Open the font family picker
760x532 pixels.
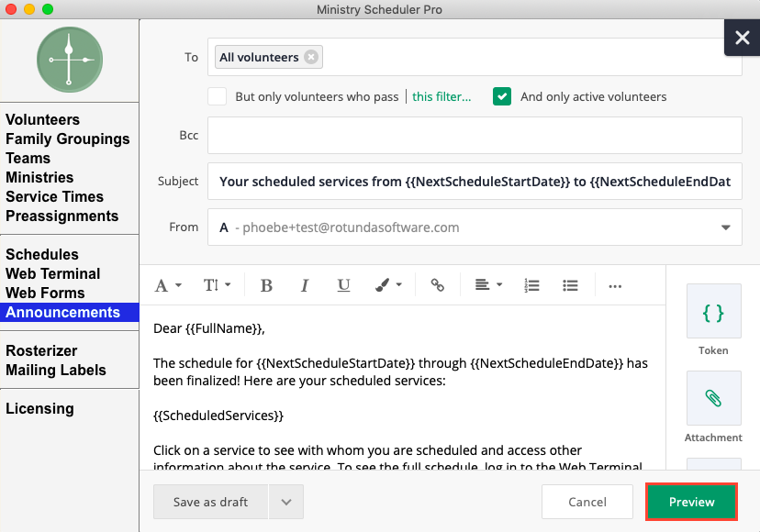tap(168, 285)
